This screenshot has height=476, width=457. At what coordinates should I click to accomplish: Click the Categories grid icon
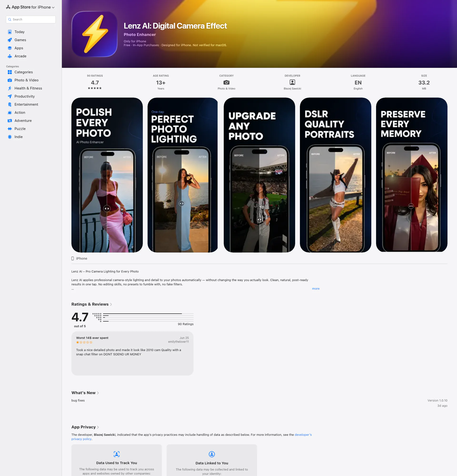pyautogui.click(x=10, y=72)
